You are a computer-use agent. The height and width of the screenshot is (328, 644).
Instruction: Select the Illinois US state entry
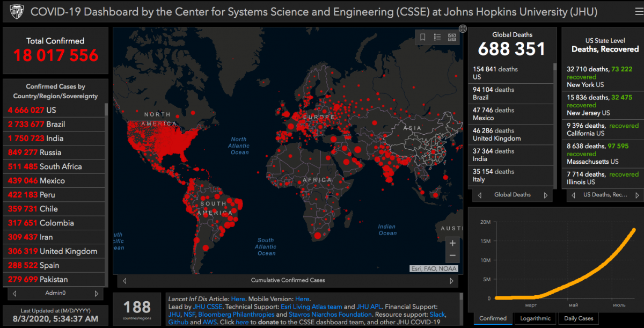click(603, 178)
